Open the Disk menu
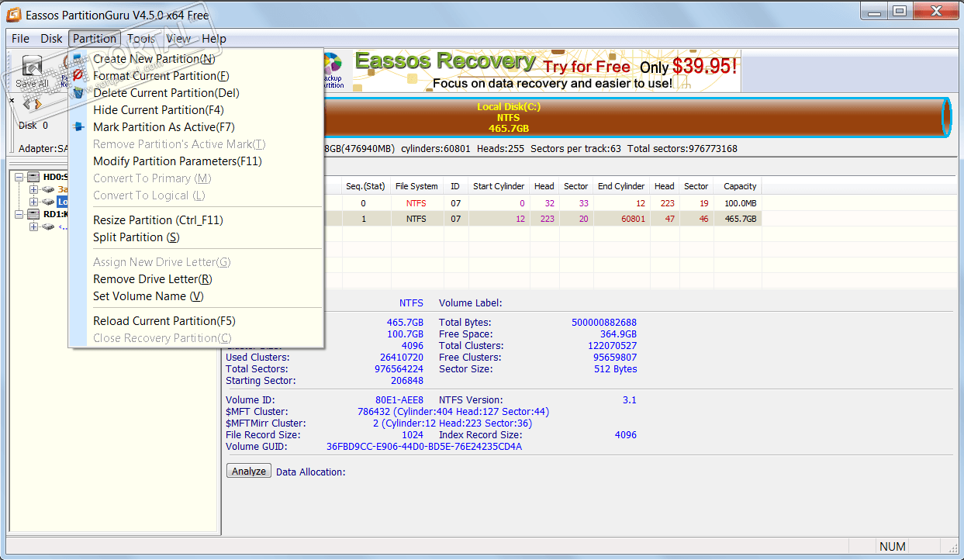This screenshot has height=560, width=964. pos(51,39)
